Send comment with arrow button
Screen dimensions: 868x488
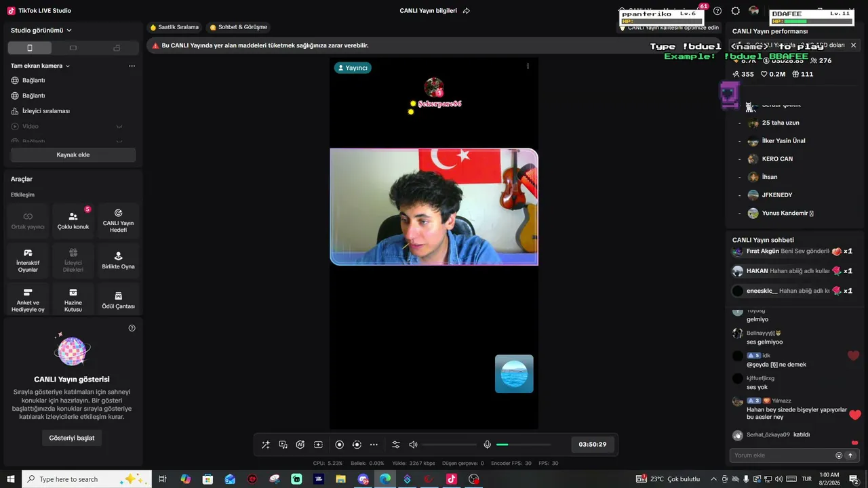tap(850, 455)
